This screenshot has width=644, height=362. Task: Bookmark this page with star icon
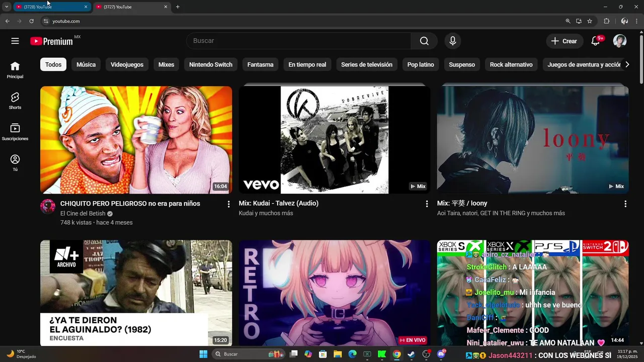[590, 21]
